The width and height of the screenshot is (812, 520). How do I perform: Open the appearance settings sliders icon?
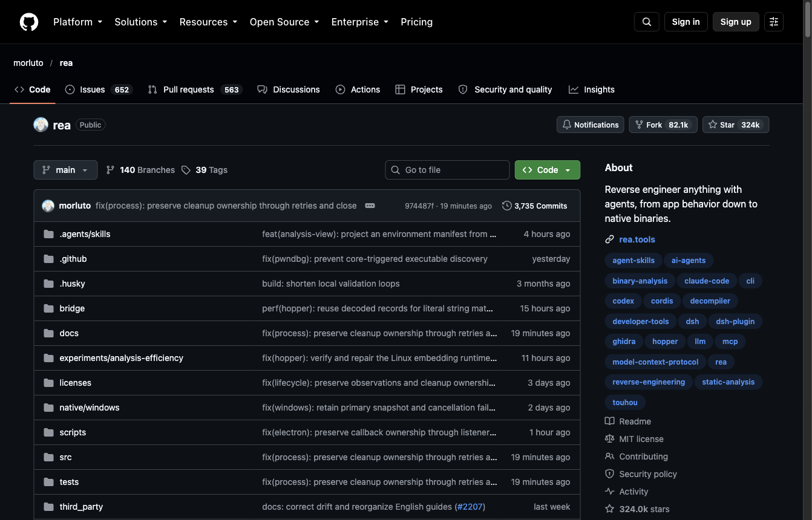click(x=774, y=22)
